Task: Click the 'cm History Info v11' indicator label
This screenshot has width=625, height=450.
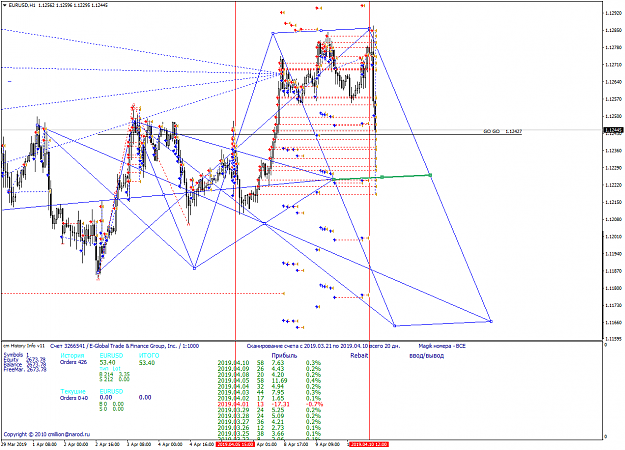Action: [x=24, y=346]
